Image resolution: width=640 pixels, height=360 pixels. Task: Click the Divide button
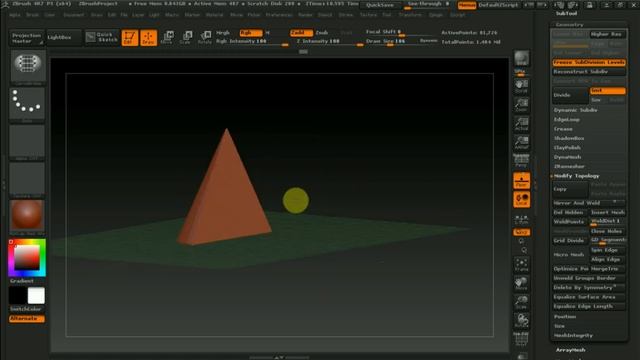pyautogui.click(x=570, y=96)
